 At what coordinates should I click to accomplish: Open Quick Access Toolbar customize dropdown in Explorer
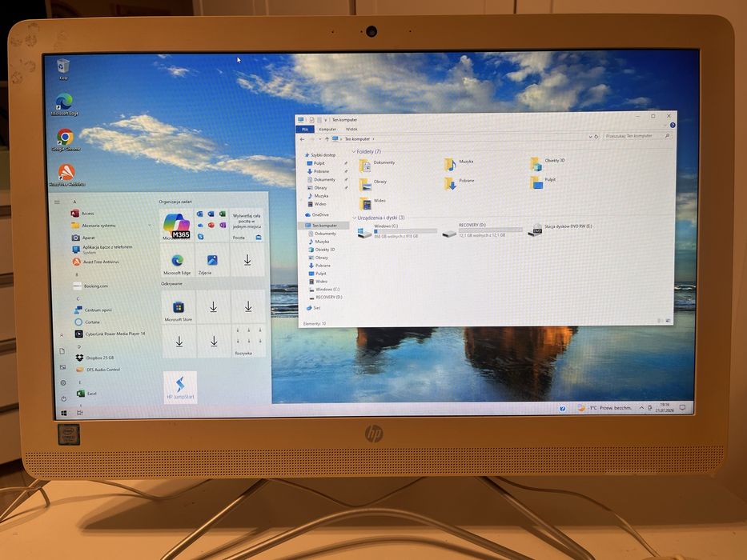point(325,120)
